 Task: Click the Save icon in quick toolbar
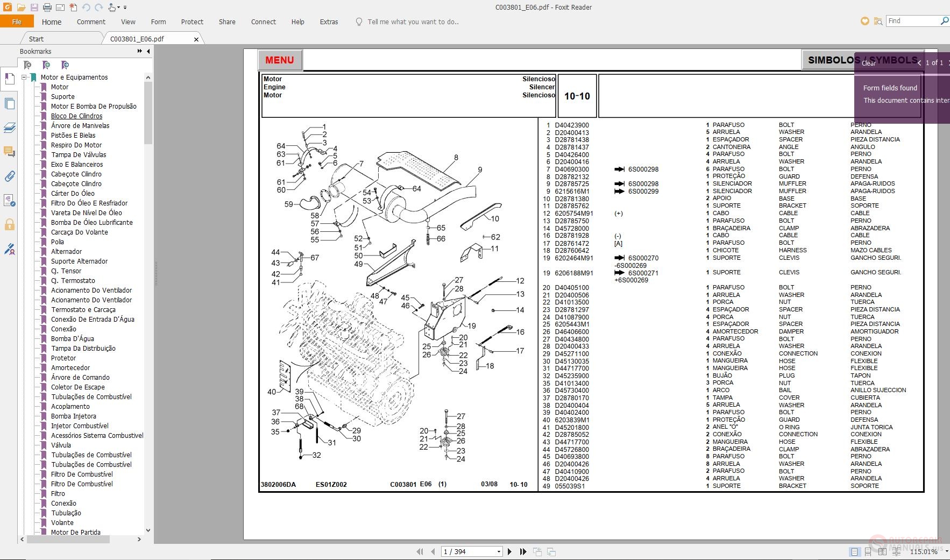pyautogui.click(x=34, y=8)
